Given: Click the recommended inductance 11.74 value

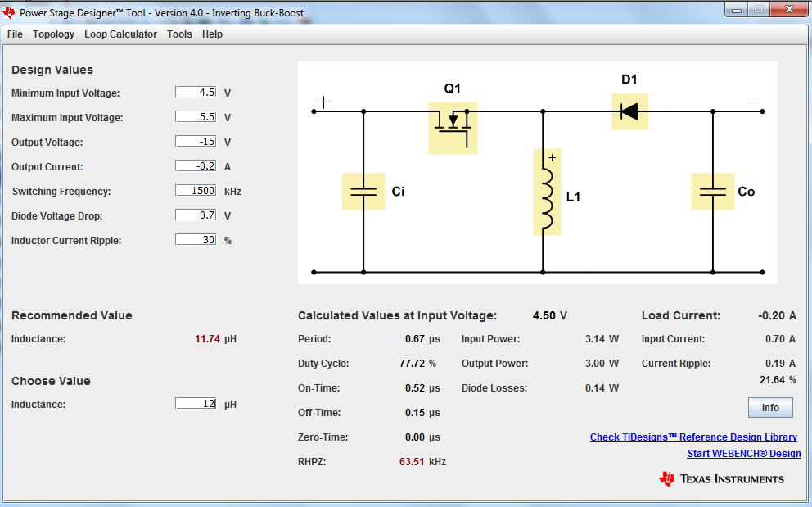Looking at the screenshot, I should [x=207, y=339].
